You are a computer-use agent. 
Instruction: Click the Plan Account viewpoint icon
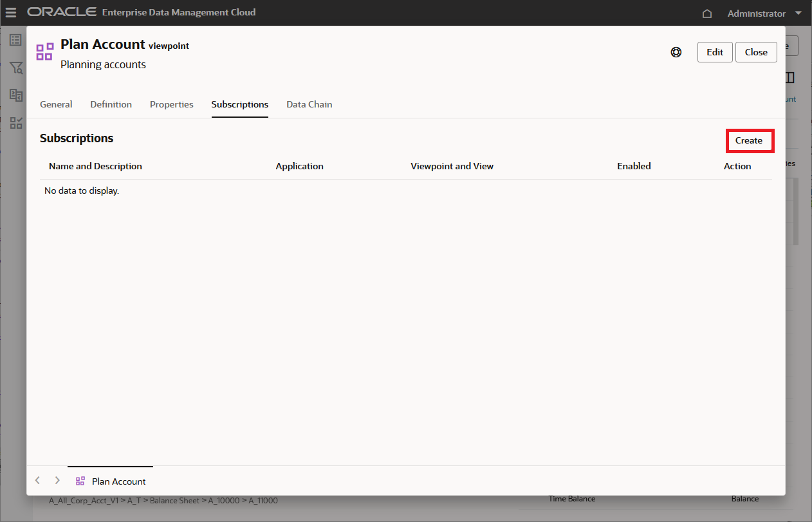tap(44, 52)
